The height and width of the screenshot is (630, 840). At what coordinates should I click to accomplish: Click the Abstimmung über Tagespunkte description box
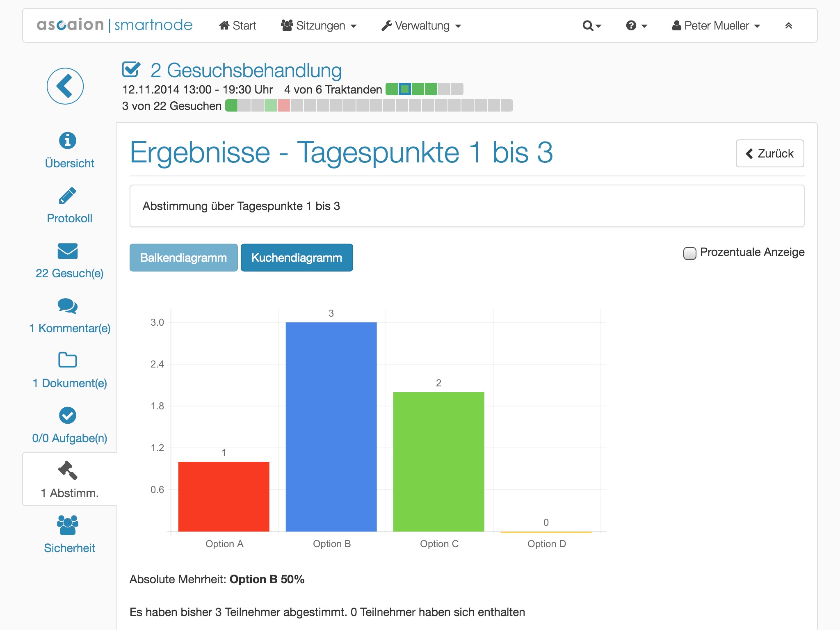pyautogui.click(x=467, y=206)
